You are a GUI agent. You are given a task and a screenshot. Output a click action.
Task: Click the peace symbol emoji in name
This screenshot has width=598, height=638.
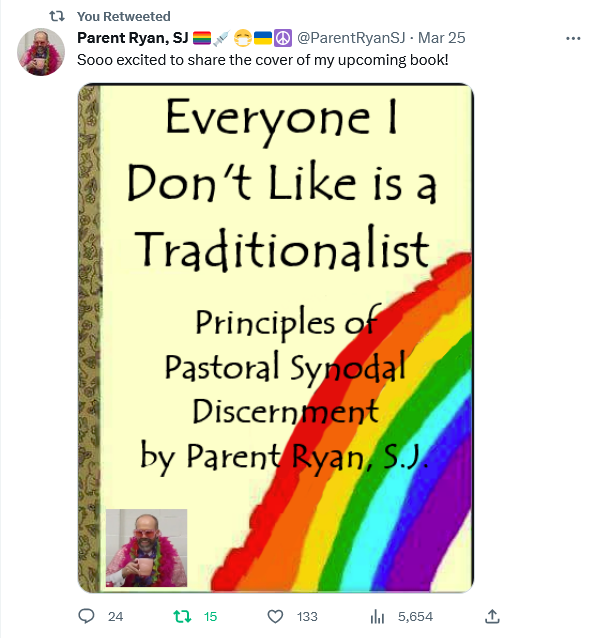283,38
